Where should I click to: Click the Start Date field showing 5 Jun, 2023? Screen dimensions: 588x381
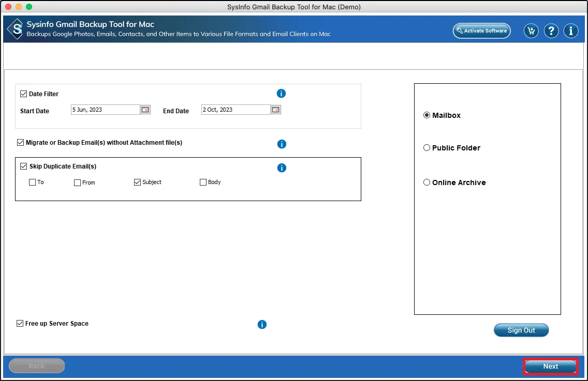106,110
